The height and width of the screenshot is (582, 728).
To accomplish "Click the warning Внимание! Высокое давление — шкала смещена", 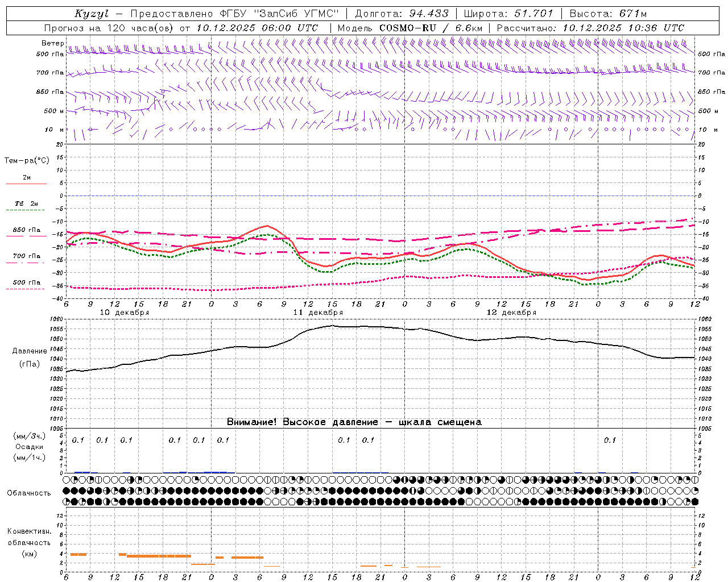I will [x=354, y=422].
